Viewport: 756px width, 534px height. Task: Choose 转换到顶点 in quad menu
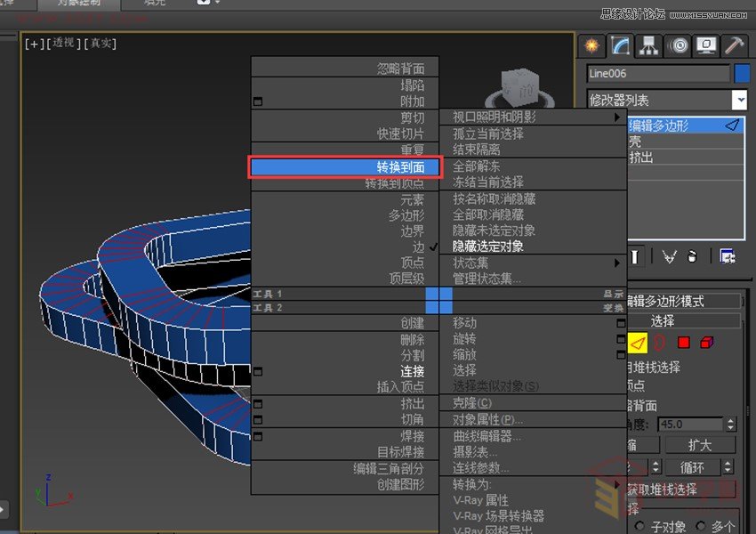coord(345,183)
